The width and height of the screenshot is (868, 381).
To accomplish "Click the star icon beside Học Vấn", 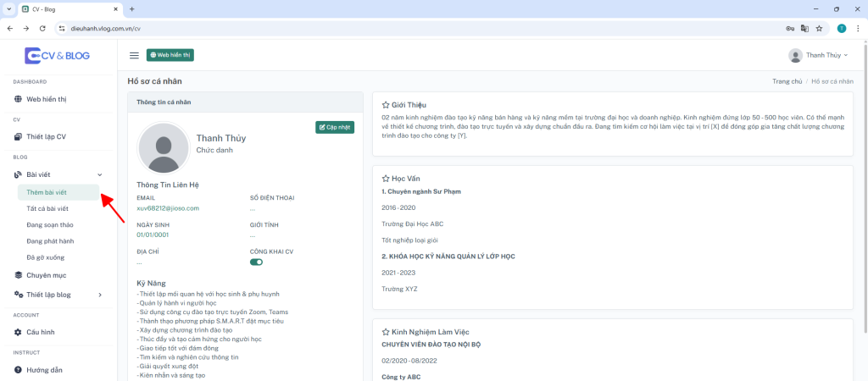I will pos(386,179).
